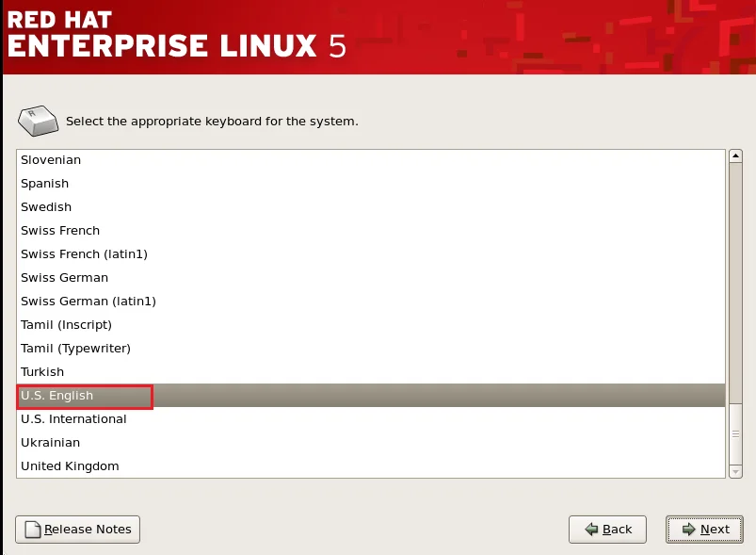Screen dimensions: 756x555
Task: Click the left arrow icon on Back
Action: point(591,530)
